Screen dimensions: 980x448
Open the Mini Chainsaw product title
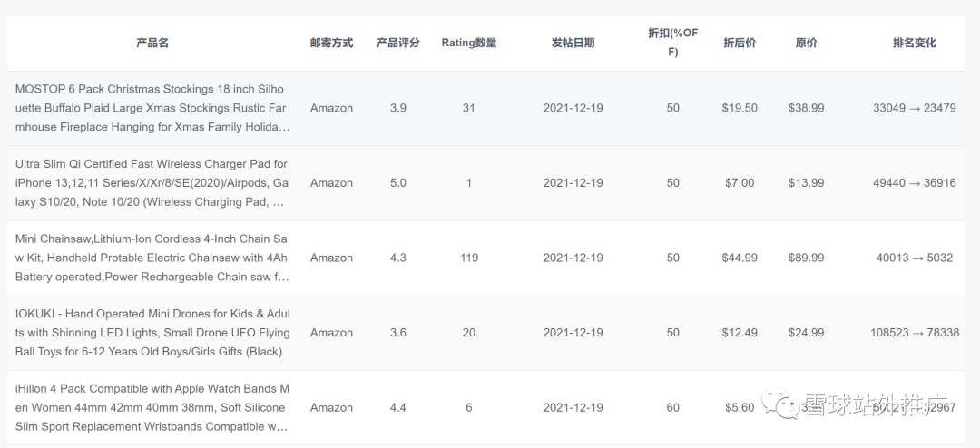[152, 258]
